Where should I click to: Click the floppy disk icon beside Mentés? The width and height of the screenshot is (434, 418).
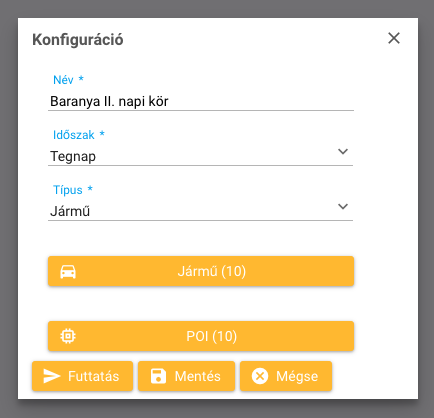(x=158, y=376)
